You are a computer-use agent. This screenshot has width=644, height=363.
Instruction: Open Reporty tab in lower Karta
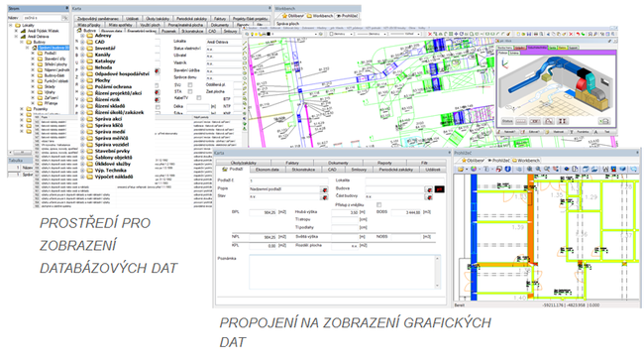pyautogui.click(x=384, y=163)
